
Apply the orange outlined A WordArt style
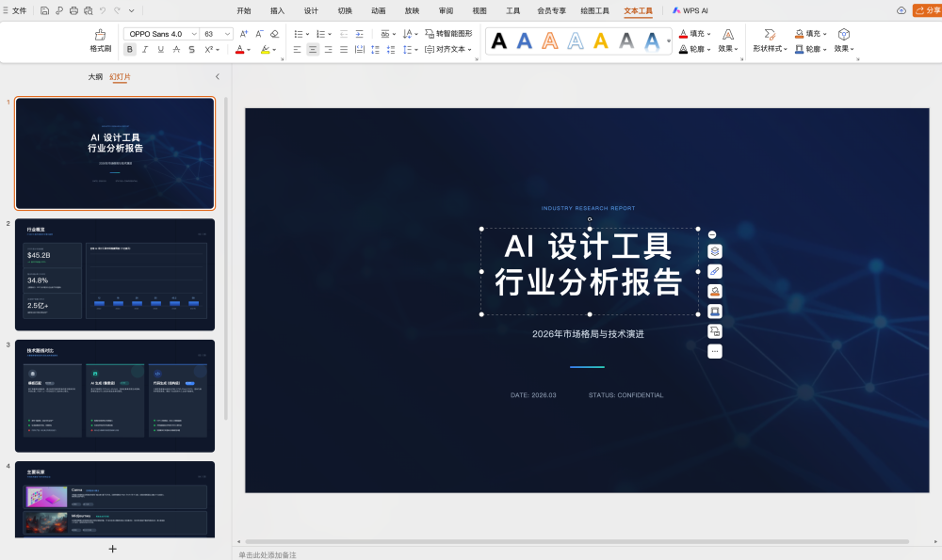[x=550, y=40]
